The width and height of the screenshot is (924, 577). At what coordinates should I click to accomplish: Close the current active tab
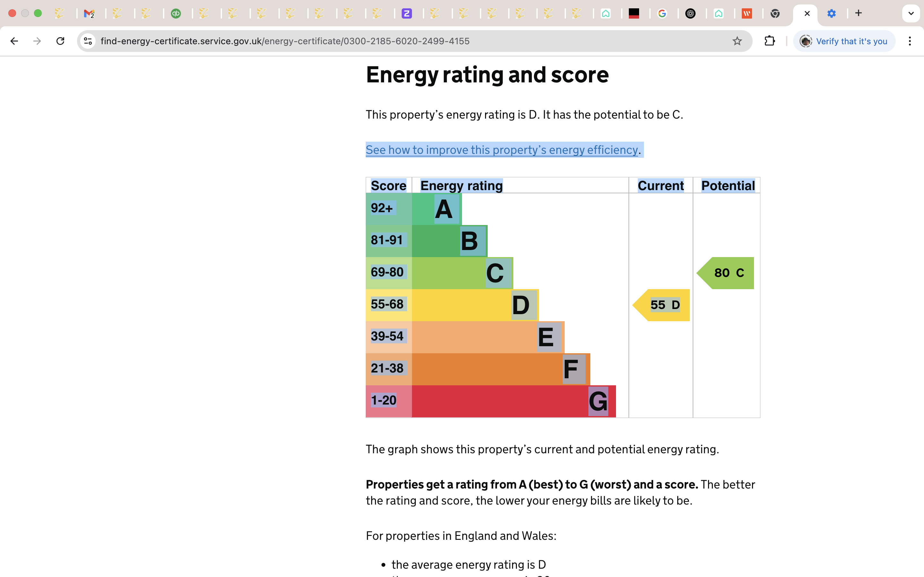click(x=807, y=14)
